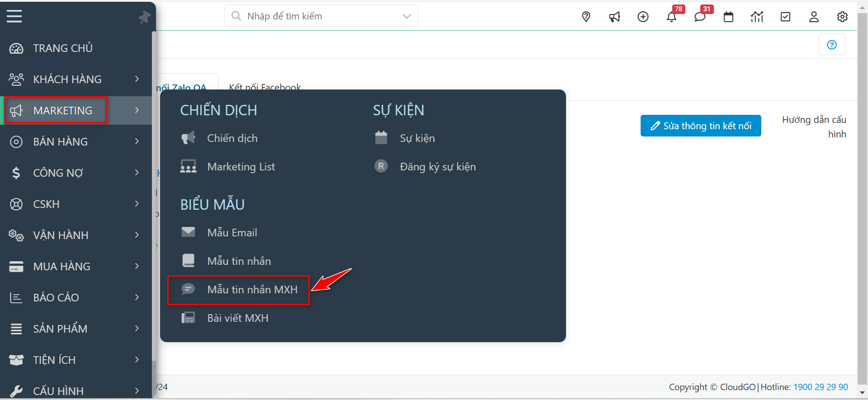This screenshot has height=400, width=868.
Task: Open the location map pin icon
Action: point(586,17)
